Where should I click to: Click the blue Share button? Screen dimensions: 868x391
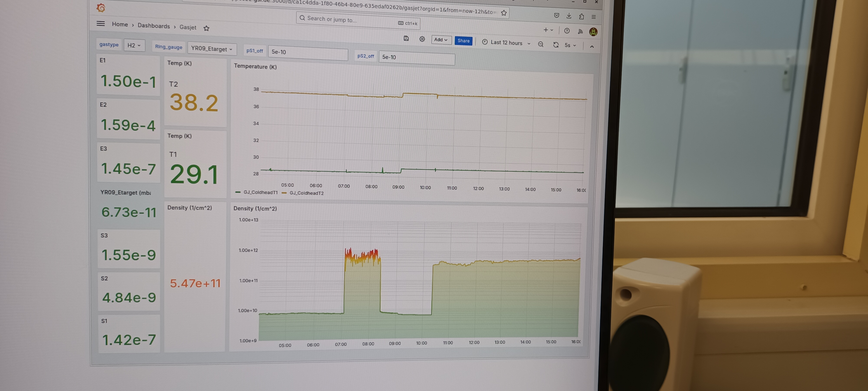pyautogui.click(x=463, y=41)
